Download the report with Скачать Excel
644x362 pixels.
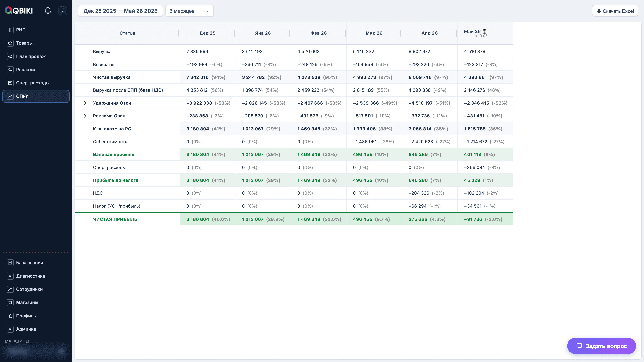(x=615, y=11)
